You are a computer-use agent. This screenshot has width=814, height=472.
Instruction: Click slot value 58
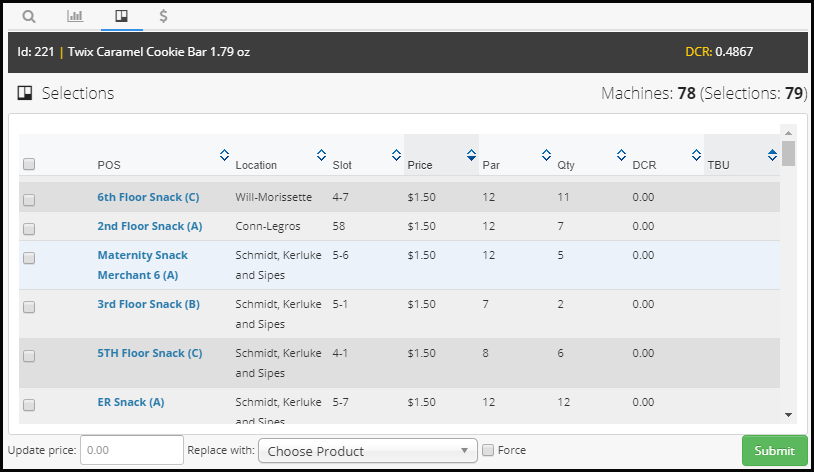(x=338, y=226)
